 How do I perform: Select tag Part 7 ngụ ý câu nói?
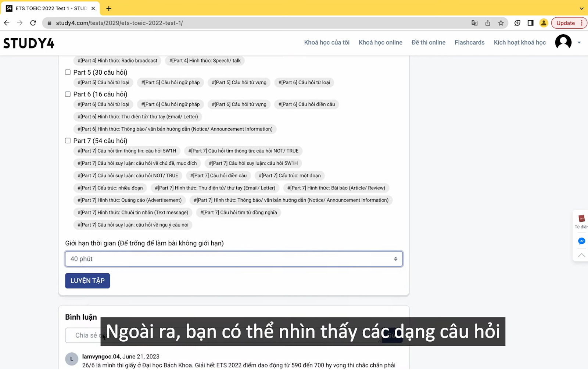click(133, 225)
